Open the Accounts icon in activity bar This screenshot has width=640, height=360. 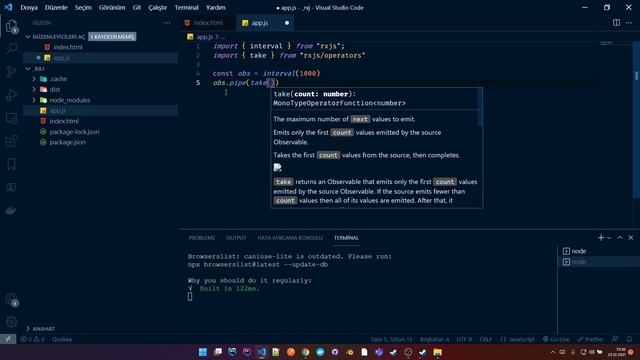click(x=11, y=299)
